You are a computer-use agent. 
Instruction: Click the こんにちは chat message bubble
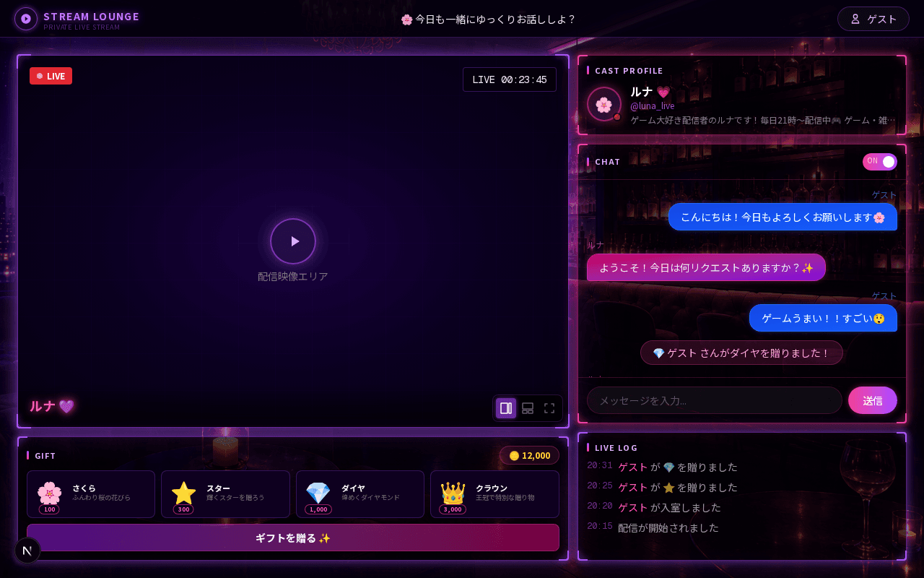pyautogui.click(x=783, y=217)
